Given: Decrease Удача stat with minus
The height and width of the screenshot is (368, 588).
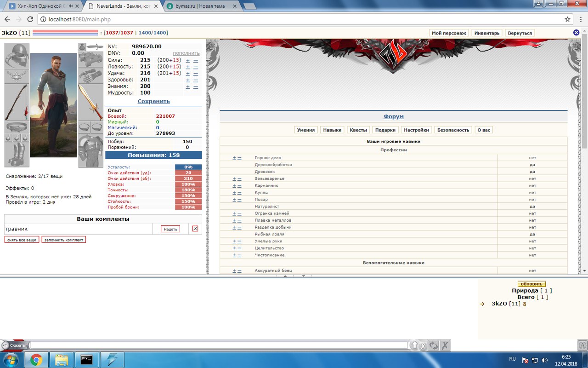Looking at the screenshot, I should (x=196, y=74).
